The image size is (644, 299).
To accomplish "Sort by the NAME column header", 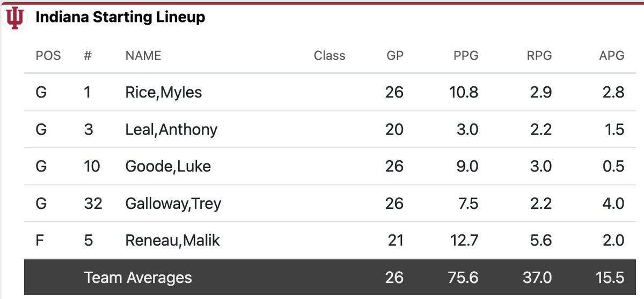I will [143, 55].
